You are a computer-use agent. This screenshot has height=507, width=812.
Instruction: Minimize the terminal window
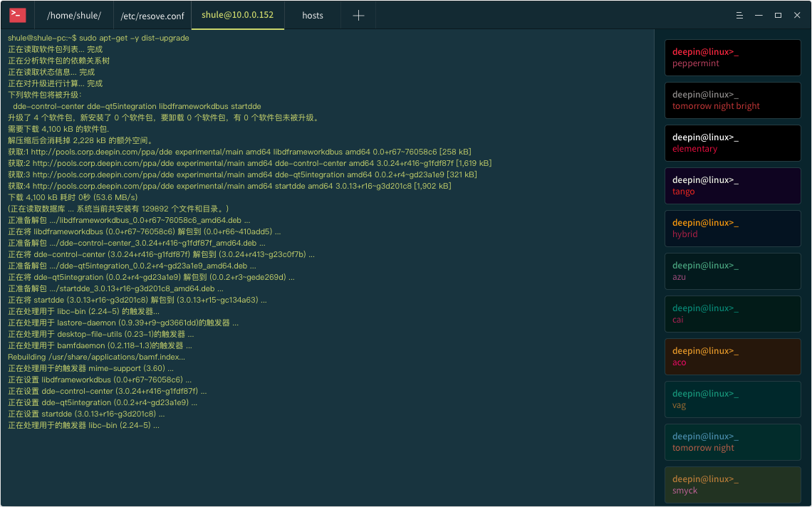click(759, 16)
